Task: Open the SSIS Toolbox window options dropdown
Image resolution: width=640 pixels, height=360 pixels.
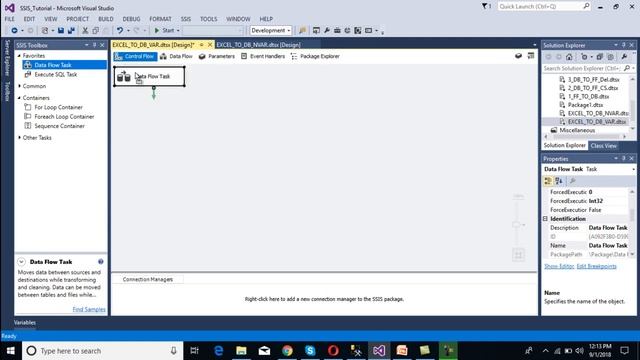Action: 87,45
